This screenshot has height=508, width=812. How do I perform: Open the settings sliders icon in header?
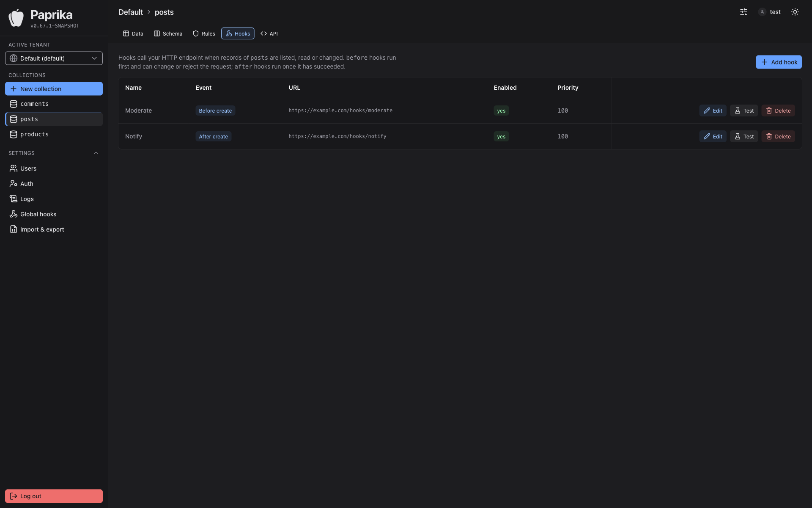(743, 12)
